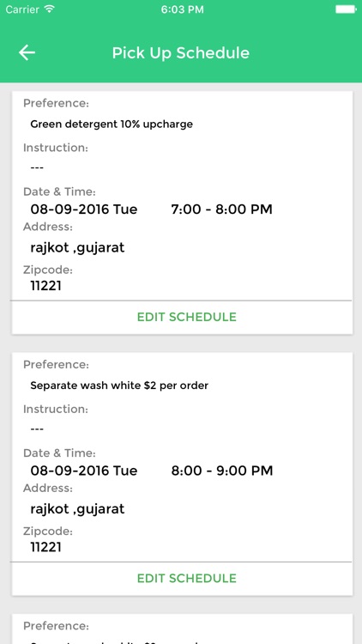Click the Pick Up Schedule title
This screenshot has width=362, height=644.
tap(181, 53)
